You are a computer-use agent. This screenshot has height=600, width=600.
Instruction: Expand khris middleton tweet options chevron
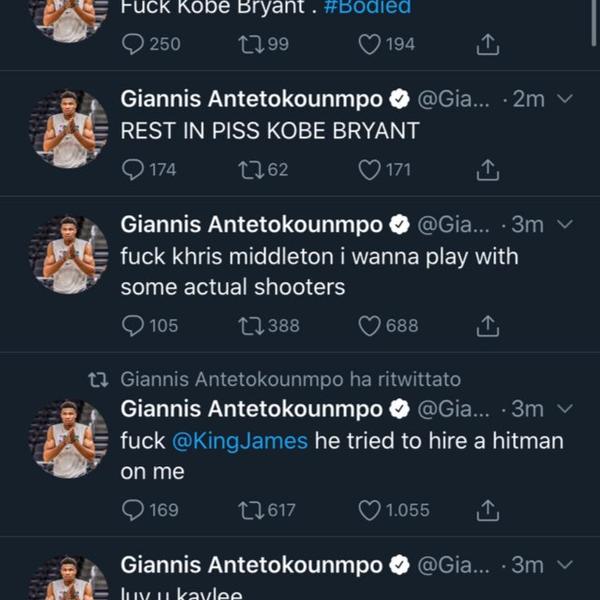[563, 224]
